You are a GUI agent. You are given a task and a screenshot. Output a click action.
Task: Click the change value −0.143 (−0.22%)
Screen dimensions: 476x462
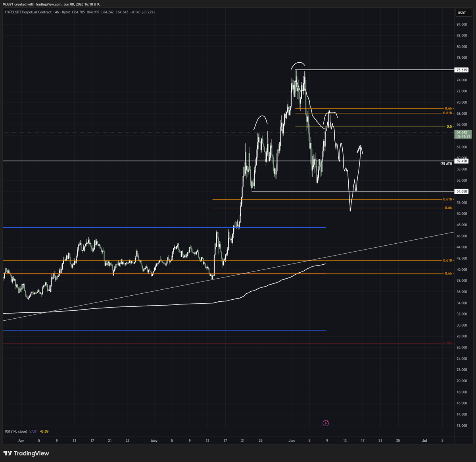[x=142, y=12]
